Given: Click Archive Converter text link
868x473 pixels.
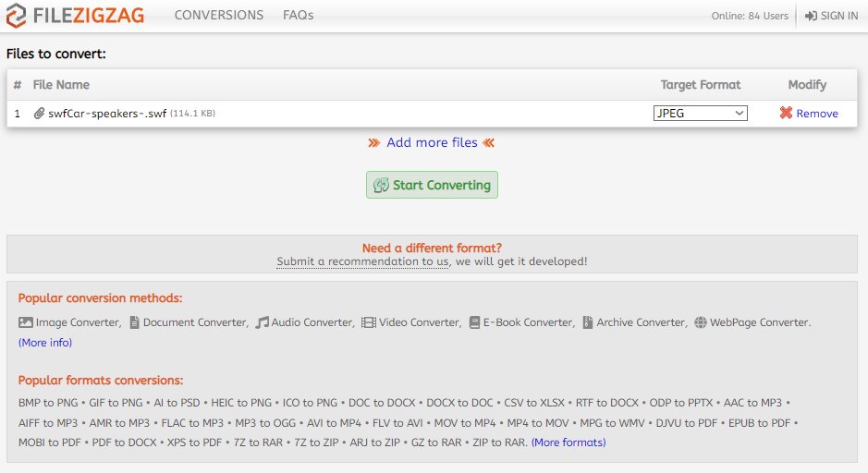Looking at the screenshot, I should pyautogui.click(x=641, y=322).
